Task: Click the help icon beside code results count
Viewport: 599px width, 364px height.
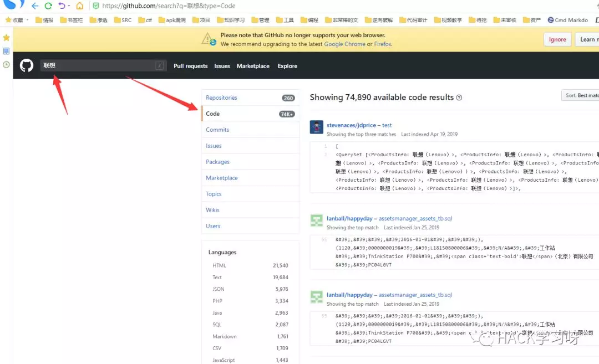Action: pos(459,98)
